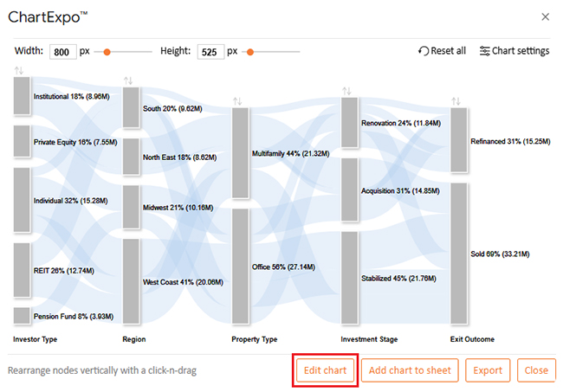Viewport: 563px width, 392px height.
Task: Select the Multifamily 44% node
Action: tap(240, 153)
